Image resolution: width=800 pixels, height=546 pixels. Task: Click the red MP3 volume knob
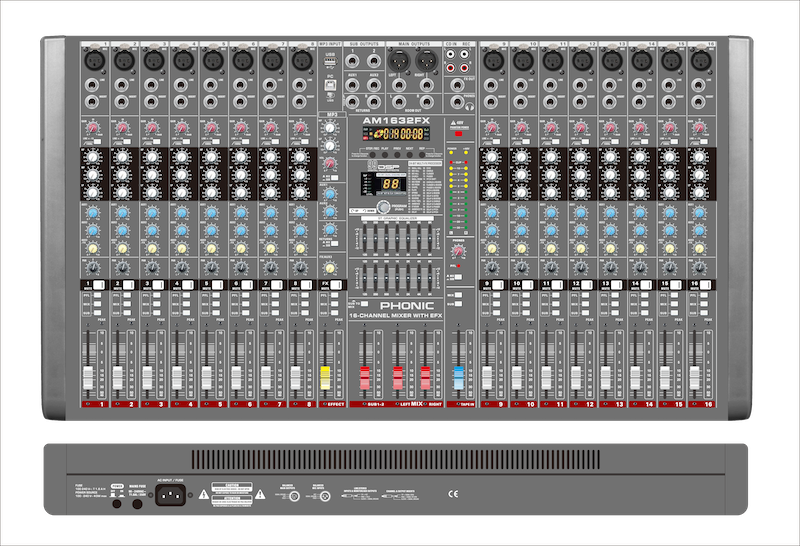(x=330, y=164)
